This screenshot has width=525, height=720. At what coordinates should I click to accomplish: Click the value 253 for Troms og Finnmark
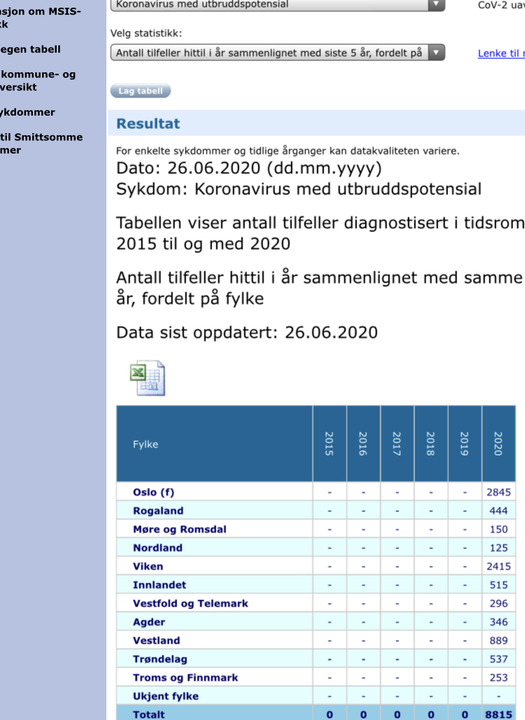point(499,677)
